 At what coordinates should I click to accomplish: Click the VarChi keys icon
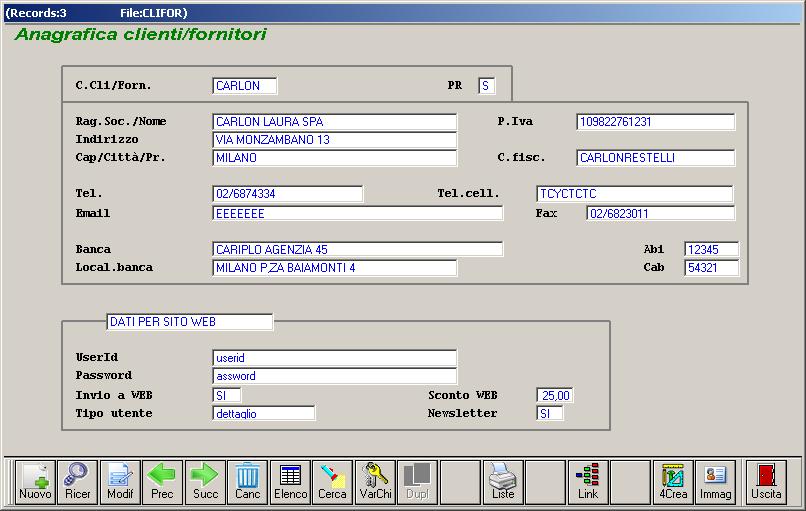coord(375,482)
